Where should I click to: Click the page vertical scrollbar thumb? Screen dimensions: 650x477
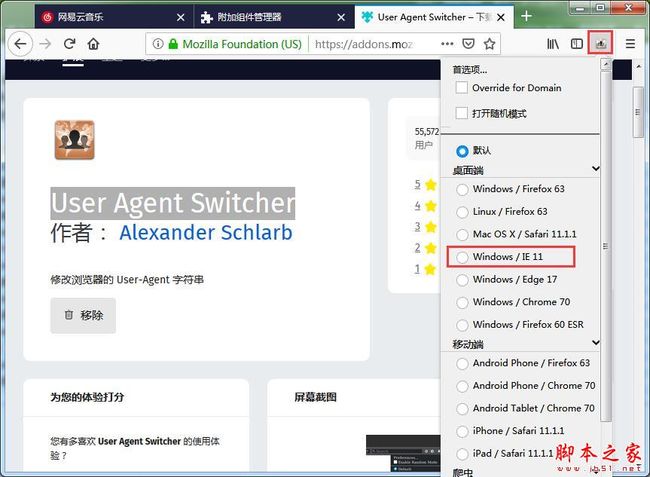click(638, 112)
